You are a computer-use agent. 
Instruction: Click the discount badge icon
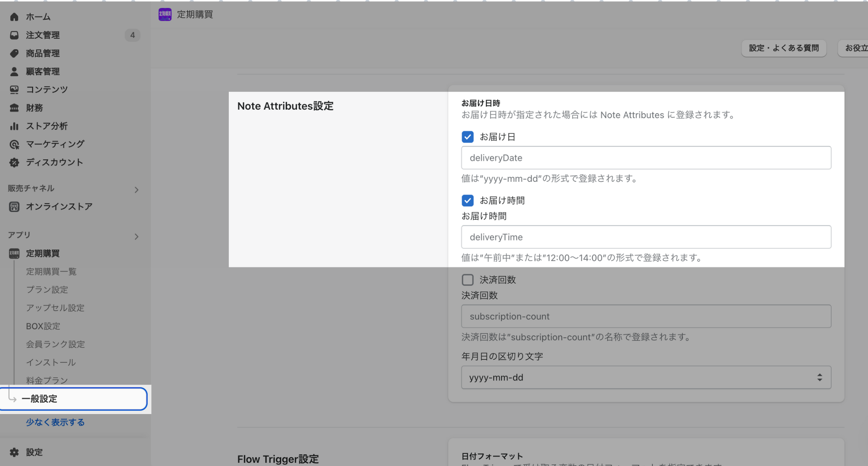click(x=14, y=162)
